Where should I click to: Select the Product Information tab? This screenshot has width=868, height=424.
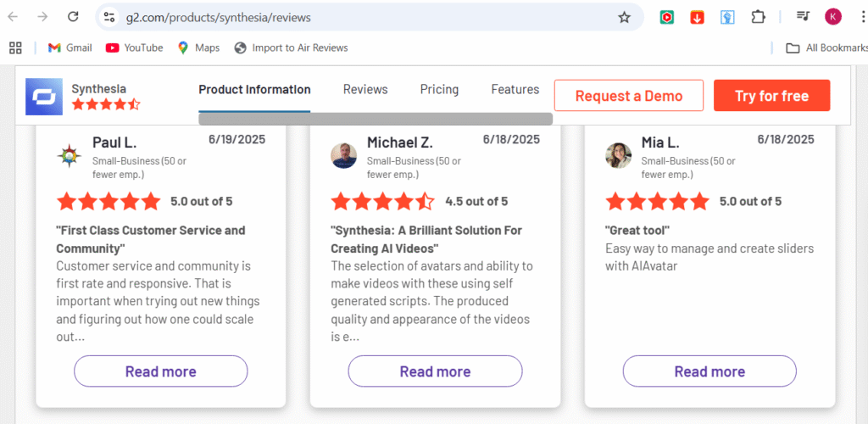pos(254,90)
